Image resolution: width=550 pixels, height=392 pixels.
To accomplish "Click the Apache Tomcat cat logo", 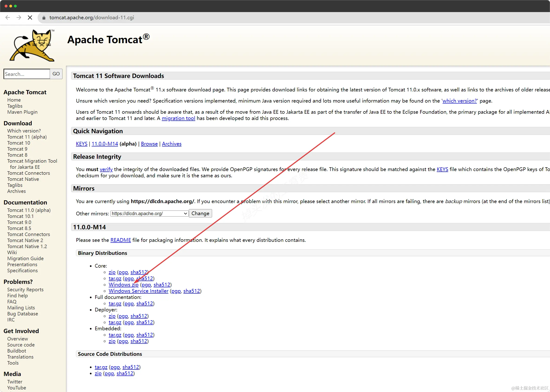I will pos(32,45).
